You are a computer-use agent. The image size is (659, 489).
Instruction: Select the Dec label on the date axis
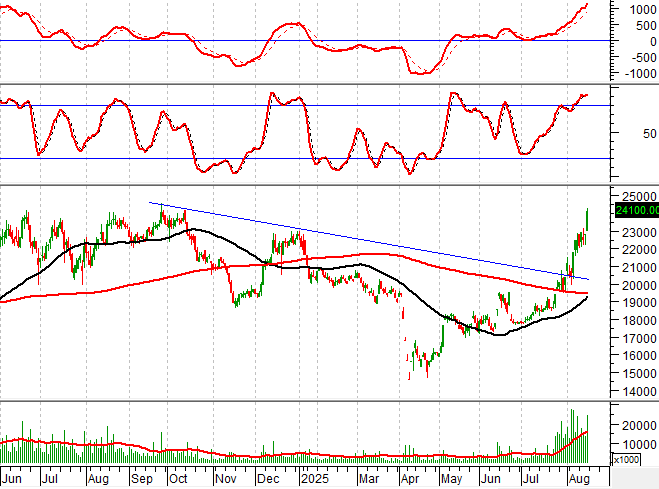tap(268, 479)
